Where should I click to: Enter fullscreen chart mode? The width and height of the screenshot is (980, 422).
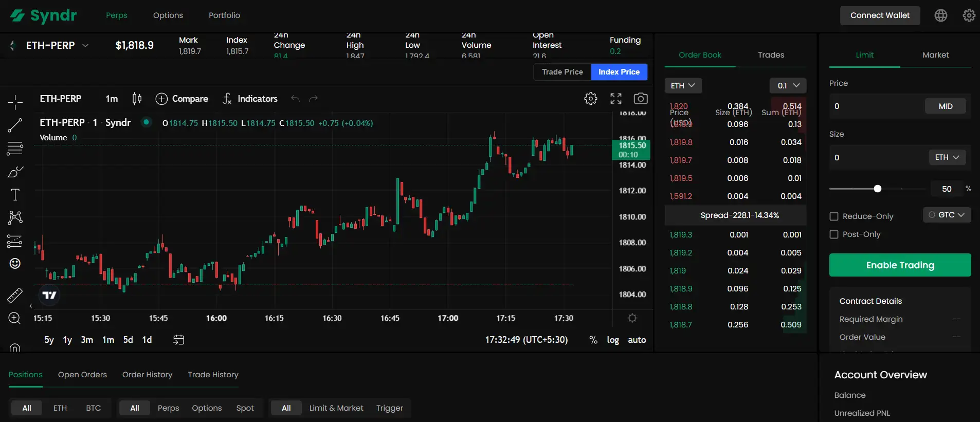615,99
